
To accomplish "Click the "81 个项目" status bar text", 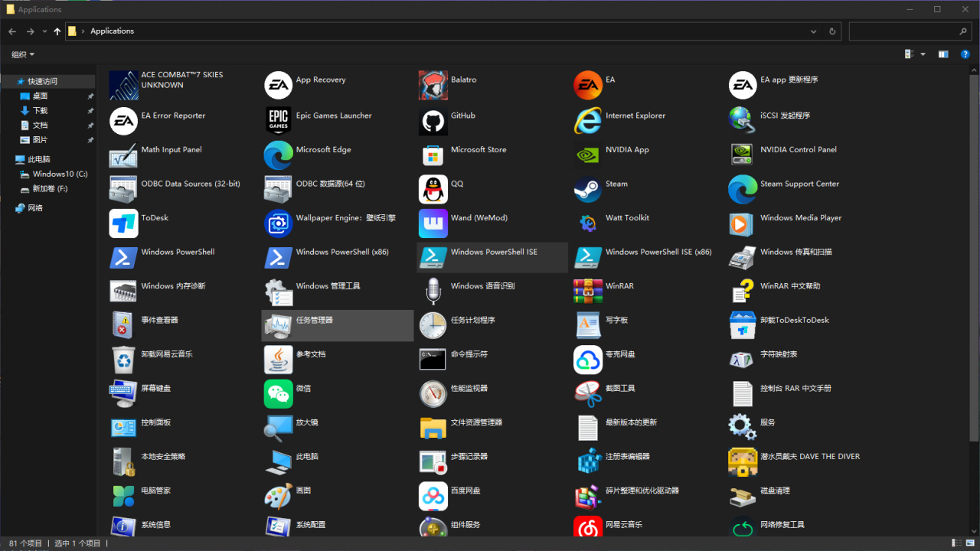I will (x=25, y=543).
